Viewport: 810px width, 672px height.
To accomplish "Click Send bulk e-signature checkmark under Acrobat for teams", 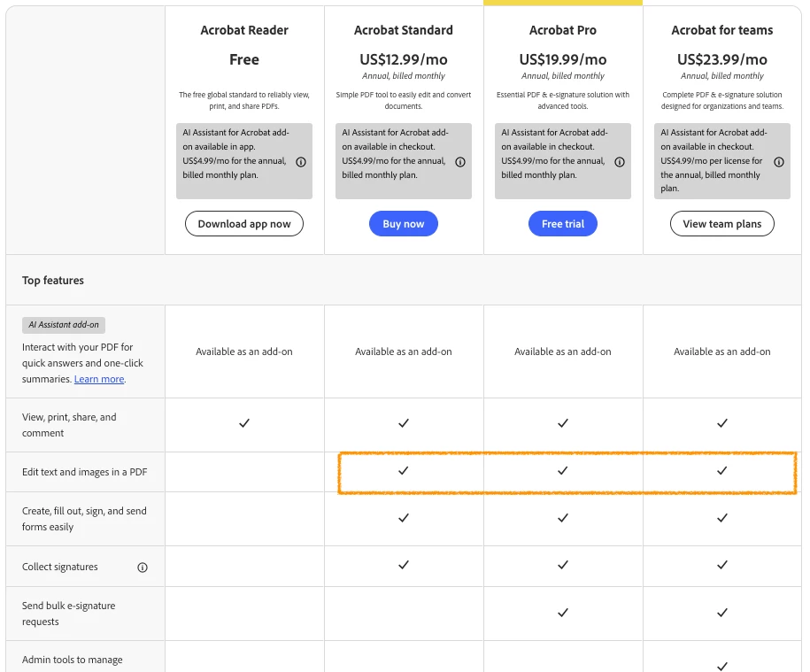I will point(721,613).
